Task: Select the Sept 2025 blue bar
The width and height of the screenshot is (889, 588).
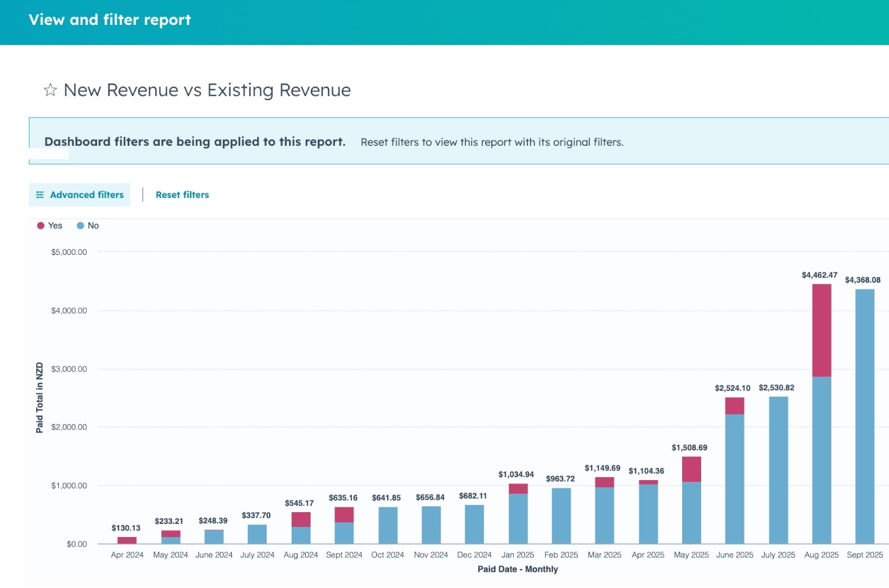Action: pos(865,416)
